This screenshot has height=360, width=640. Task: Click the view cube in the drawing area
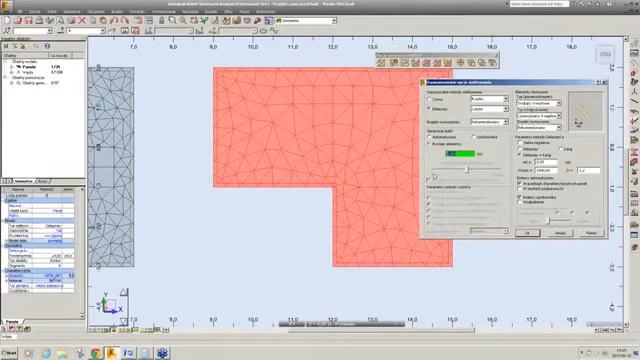tap(605, 54)
